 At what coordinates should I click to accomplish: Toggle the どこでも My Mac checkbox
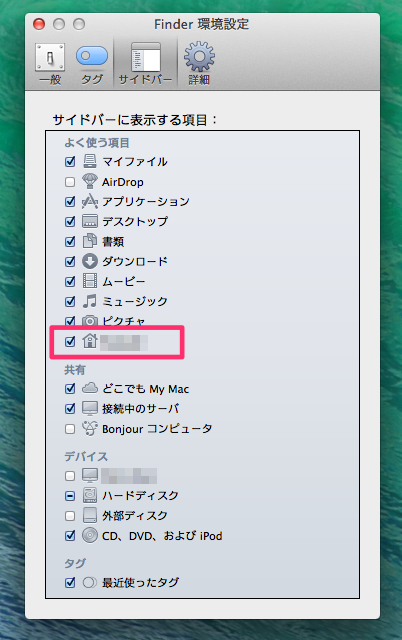[70, 389]
